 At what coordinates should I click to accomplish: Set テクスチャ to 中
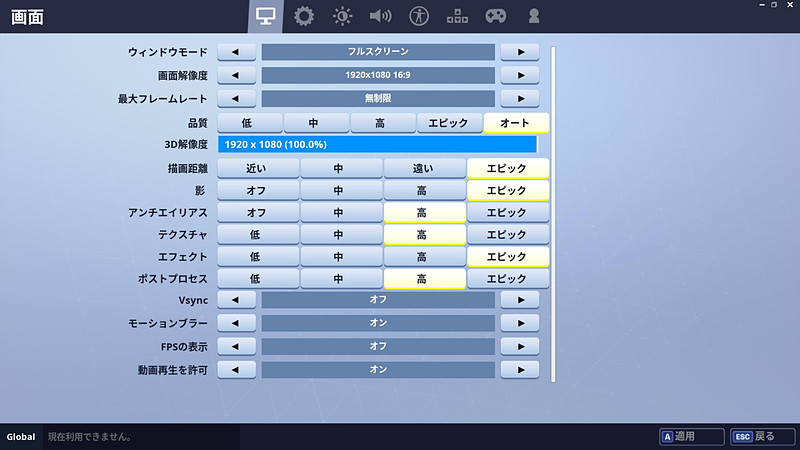point(341,235)
